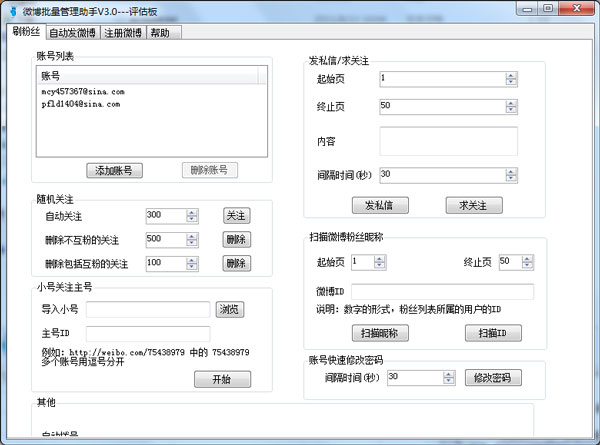Select account mcy457367@sina.com in list
This screenshot has width=600, height=445.
pos(82,91)
